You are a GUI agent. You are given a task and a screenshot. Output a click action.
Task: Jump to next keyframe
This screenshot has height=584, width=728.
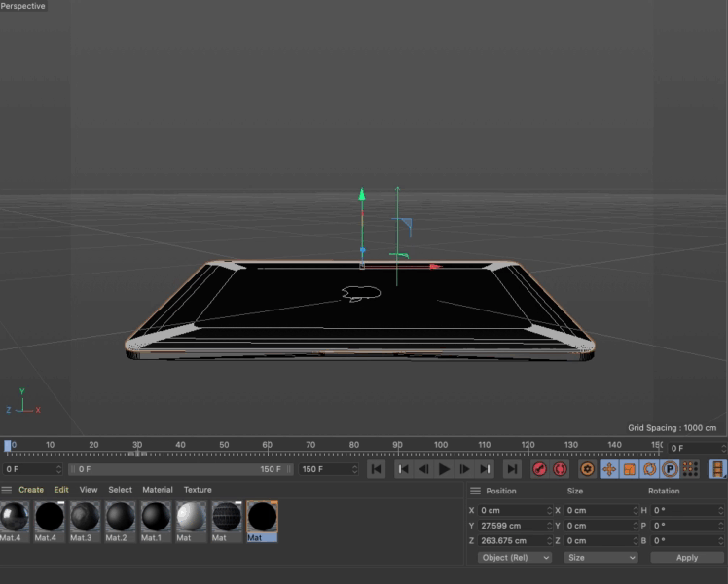485,469
